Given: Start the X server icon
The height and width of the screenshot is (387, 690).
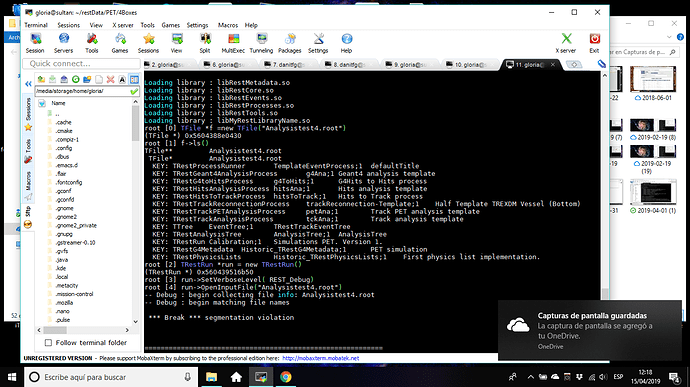Looking at the screenshot, I should click(x=566, y=43).
